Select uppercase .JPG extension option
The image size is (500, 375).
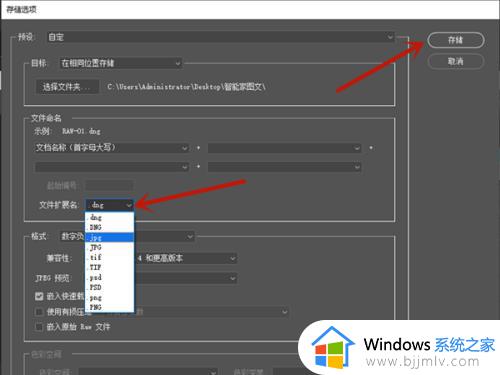pos(110,247)
